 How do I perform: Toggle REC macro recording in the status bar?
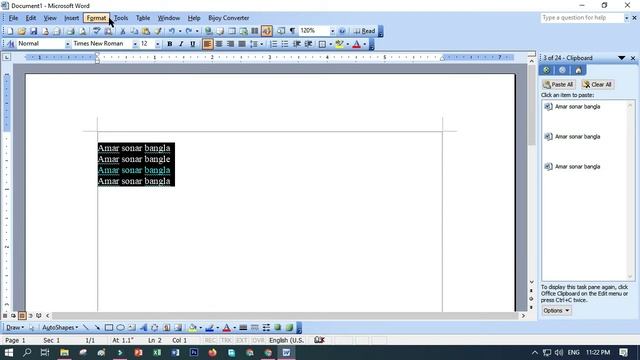click(x=210, y=340)
